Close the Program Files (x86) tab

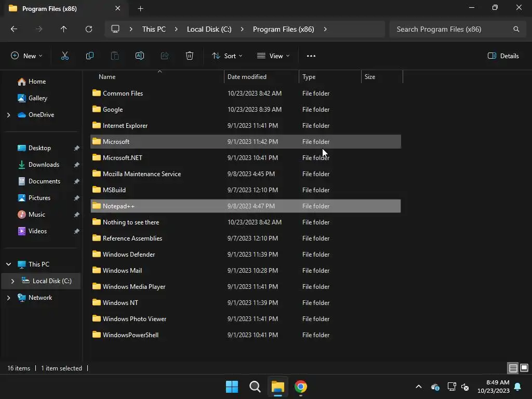[118, 8]
